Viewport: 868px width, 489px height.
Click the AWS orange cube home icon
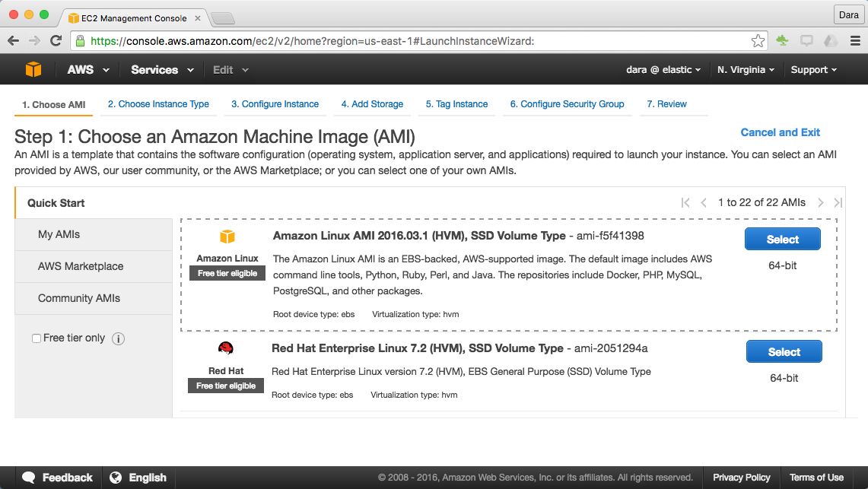33,69
